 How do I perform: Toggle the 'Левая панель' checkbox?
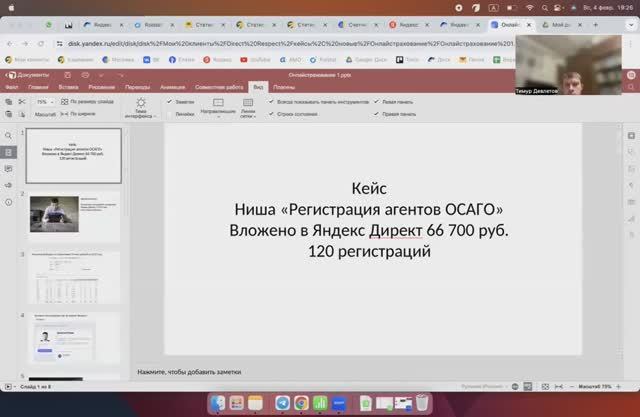click(393, 102)
